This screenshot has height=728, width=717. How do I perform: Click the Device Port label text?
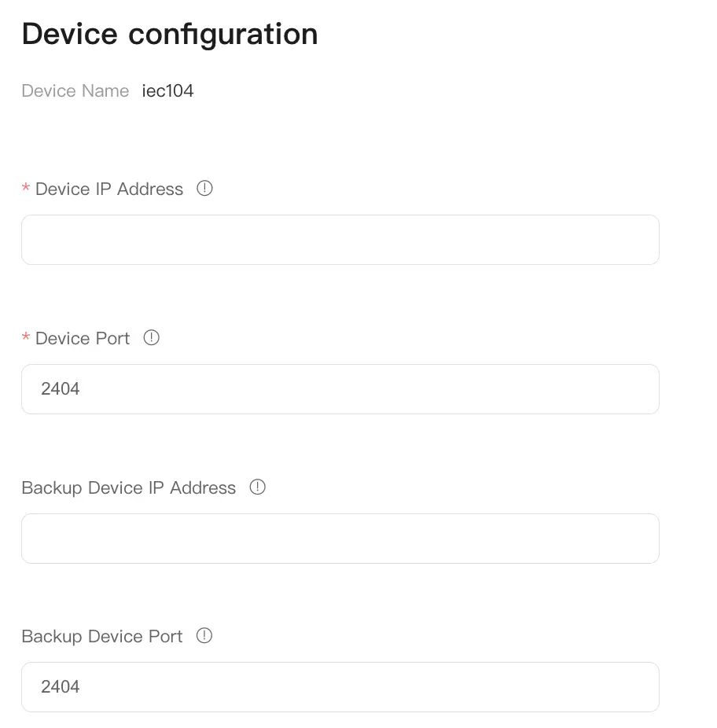pyautogui.click(x=83, y=338)
